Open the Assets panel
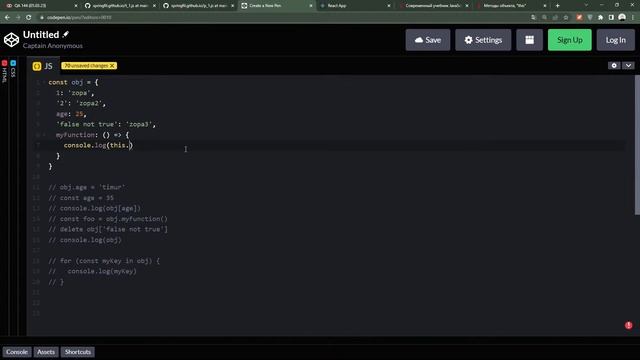This screenshot has width=640, height=360. [x=46, y=352]
